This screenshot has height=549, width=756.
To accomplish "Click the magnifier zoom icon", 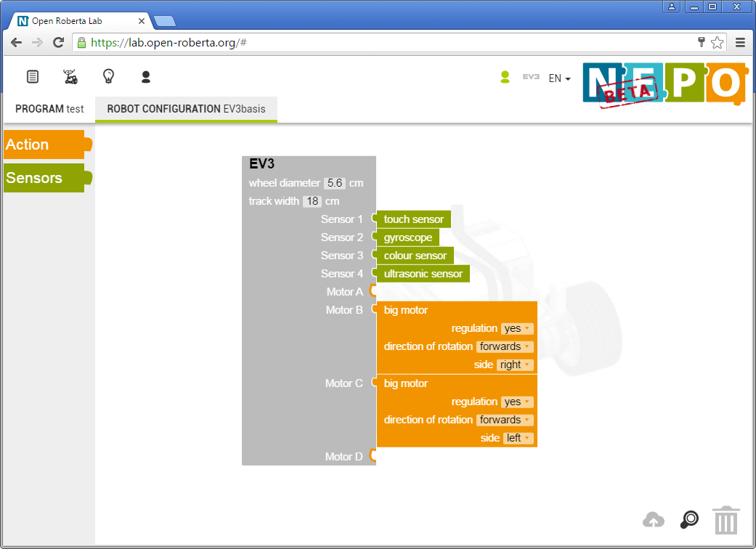I will (x=689, y=520).
